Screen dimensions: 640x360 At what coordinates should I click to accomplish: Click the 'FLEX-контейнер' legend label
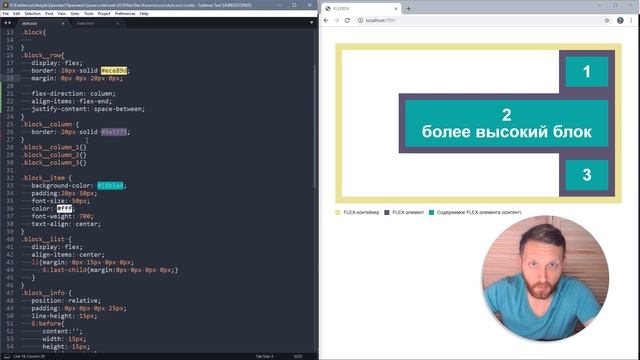361,212
